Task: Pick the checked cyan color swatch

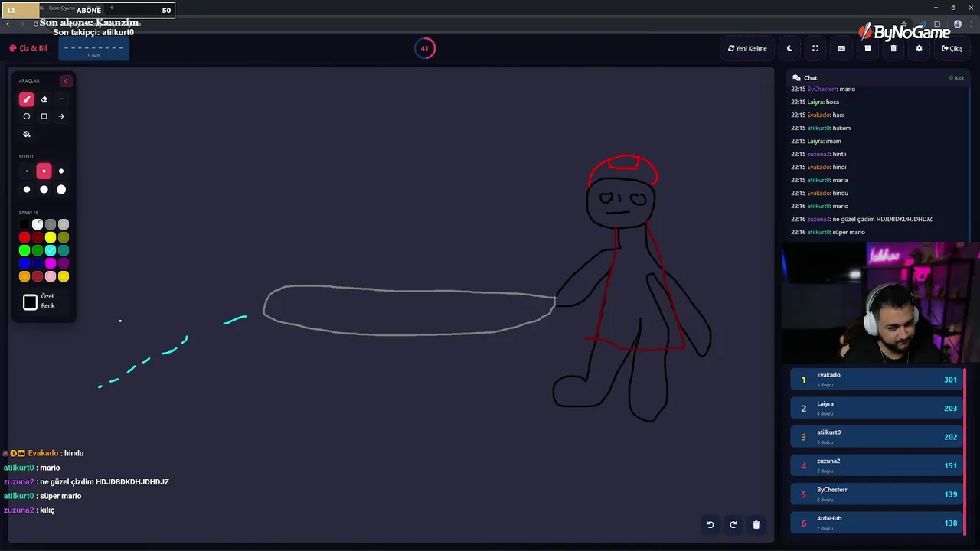Action: coord(51,250)
